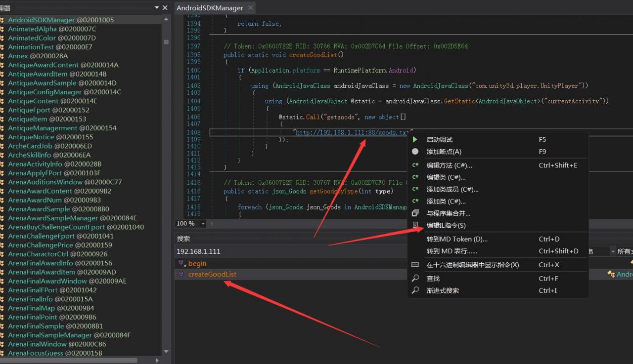The height and width of the screenshot is (364, 633).
Task: Select ArcheCardJob @020006ED tree node
Action: point(50,146)
